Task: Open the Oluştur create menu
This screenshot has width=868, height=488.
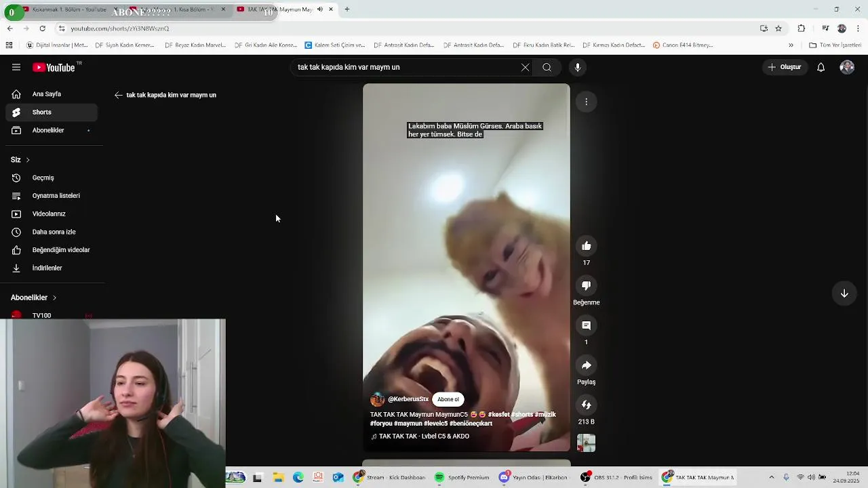Action: tap(784, 67)
